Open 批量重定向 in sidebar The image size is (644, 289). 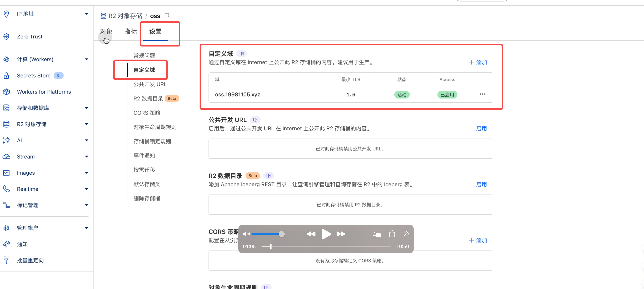[30, 260]
